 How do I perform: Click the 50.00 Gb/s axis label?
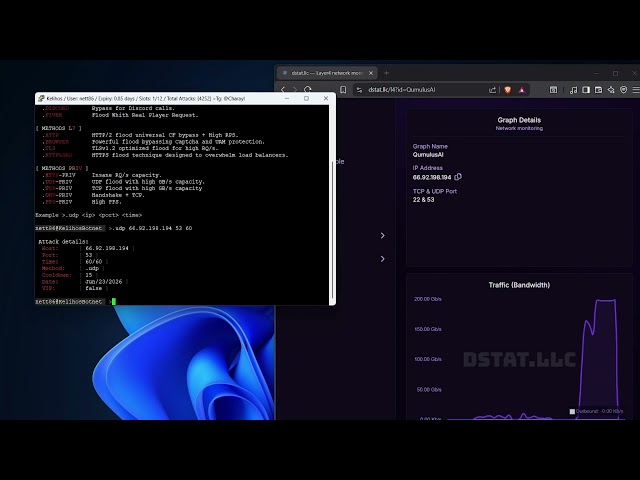[429, 389]
